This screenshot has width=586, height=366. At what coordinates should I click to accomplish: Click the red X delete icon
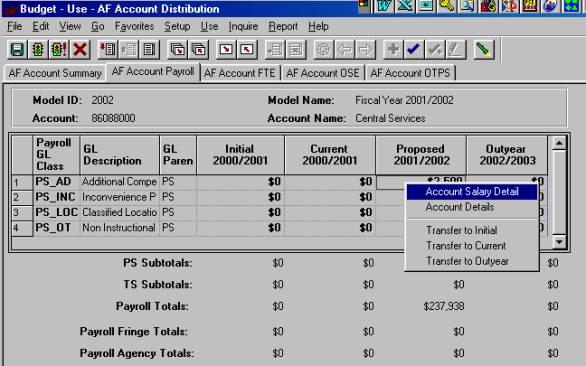point(80,49)
